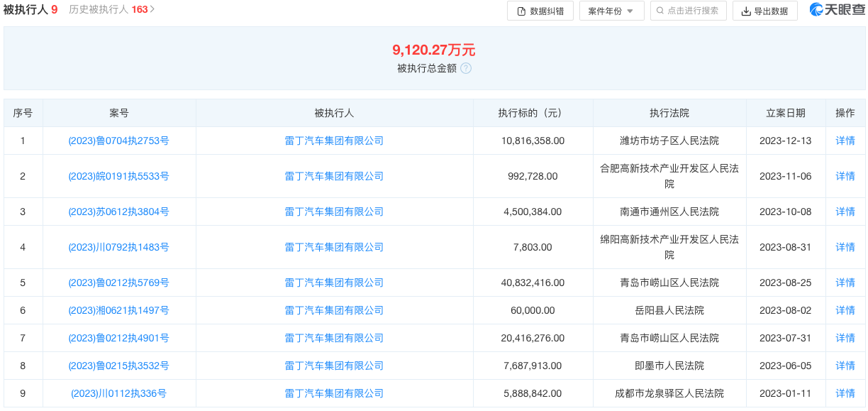Open the 案件年份 dropdown filter
This screenshot has height=411, width=868.
click(x=611, y=11)
